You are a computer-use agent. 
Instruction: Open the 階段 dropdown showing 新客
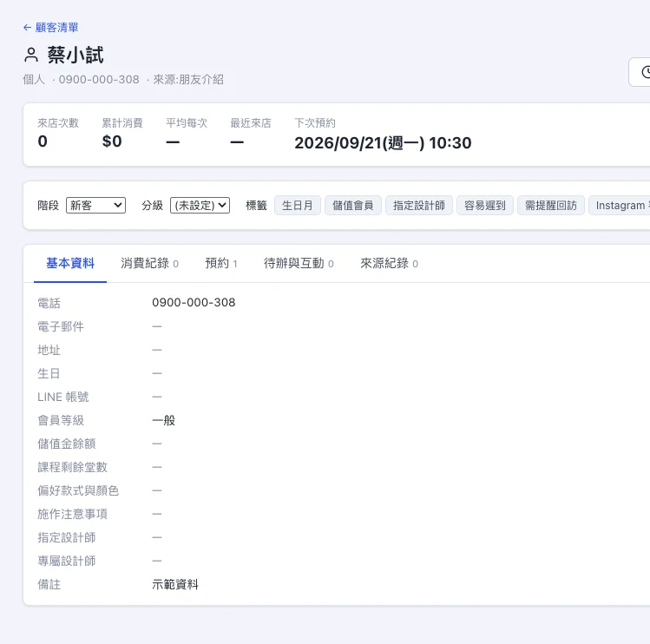pyautogui.click(x=95, y=206)
